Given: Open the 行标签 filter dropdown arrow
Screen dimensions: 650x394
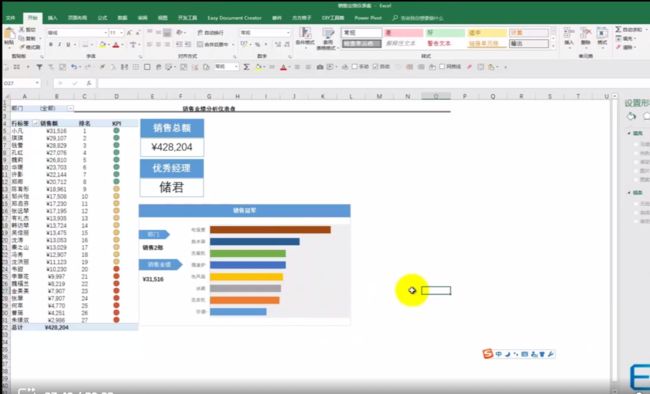Looking at the screenshot, I should [x=35, y=123].
